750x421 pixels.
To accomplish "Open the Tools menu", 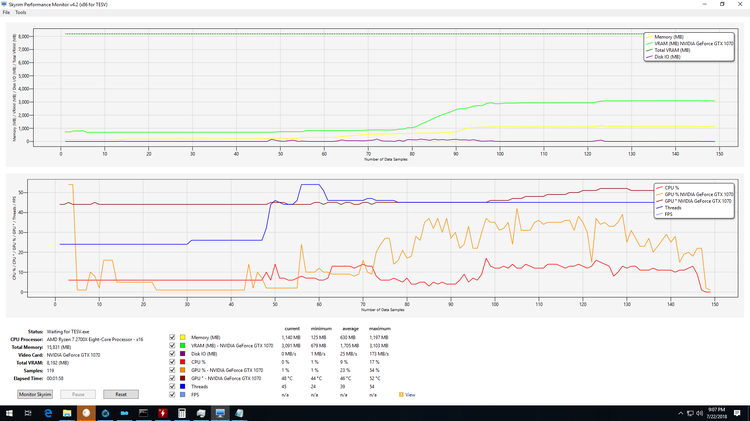I will click(x=21, y=12).
